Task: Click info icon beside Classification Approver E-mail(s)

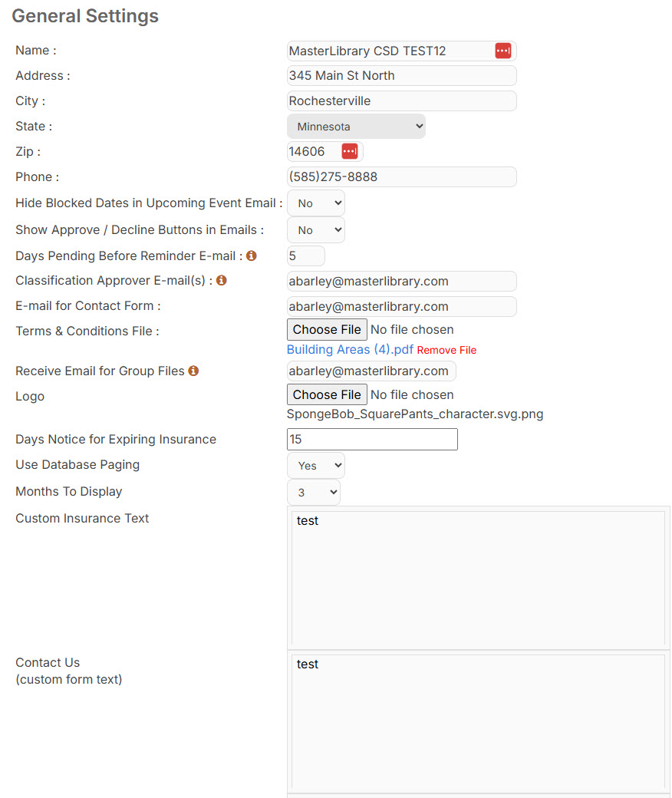Action: [x=221, y=280]
